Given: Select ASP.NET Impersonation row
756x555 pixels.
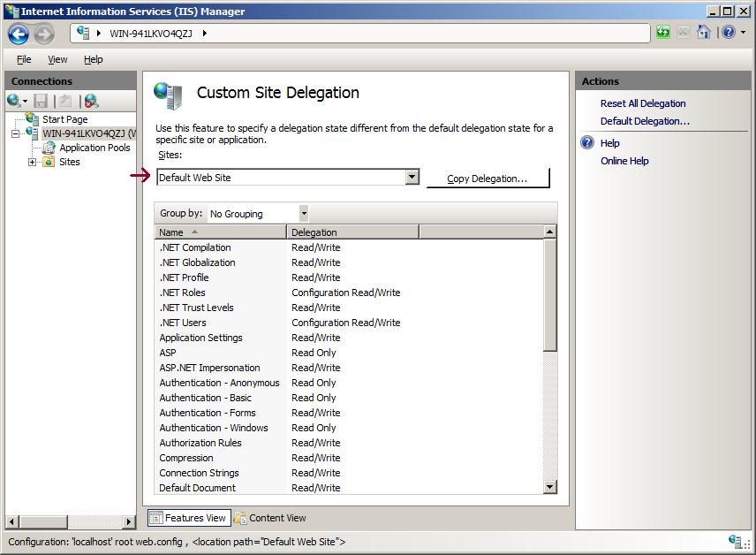Looking at the screenshot, I should 349,368.
